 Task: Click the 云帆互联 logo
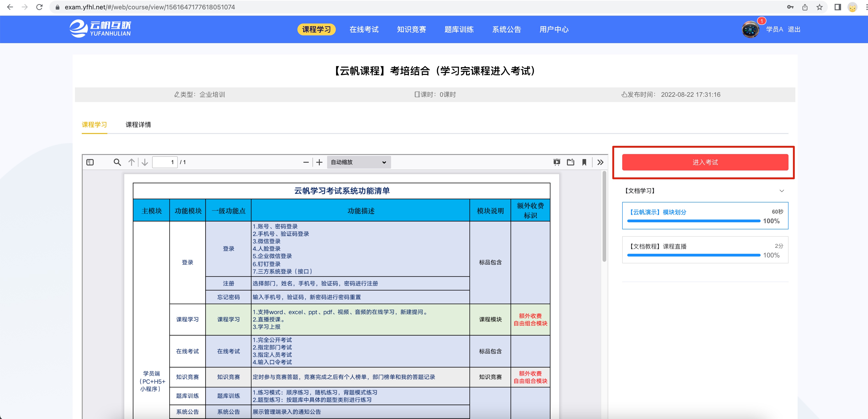coord(100,29)
